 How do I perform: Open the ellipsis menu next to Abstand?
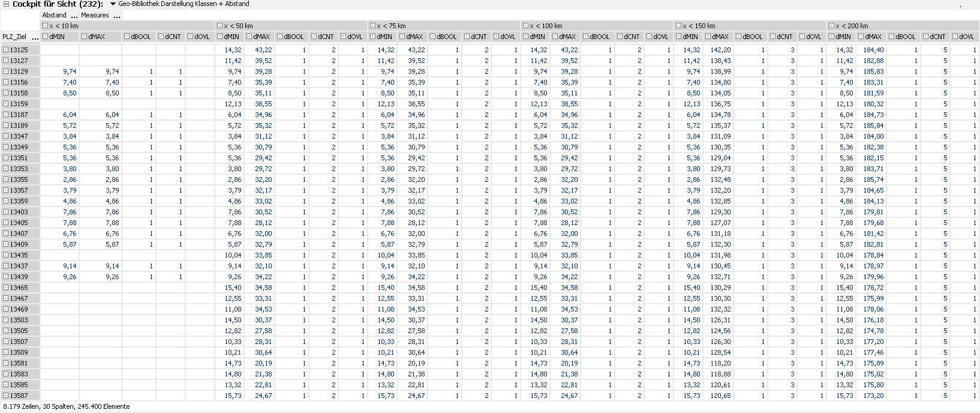(74, 16)
